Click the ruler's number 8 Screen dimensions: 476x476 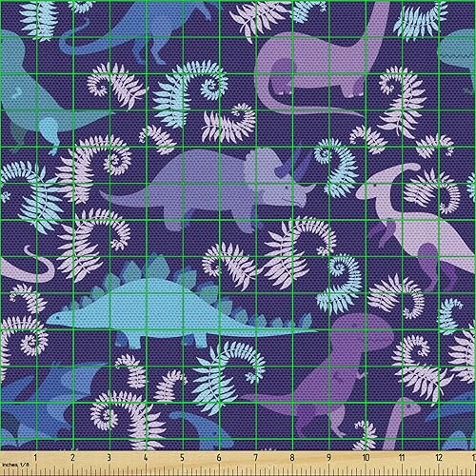click(292, 458)
